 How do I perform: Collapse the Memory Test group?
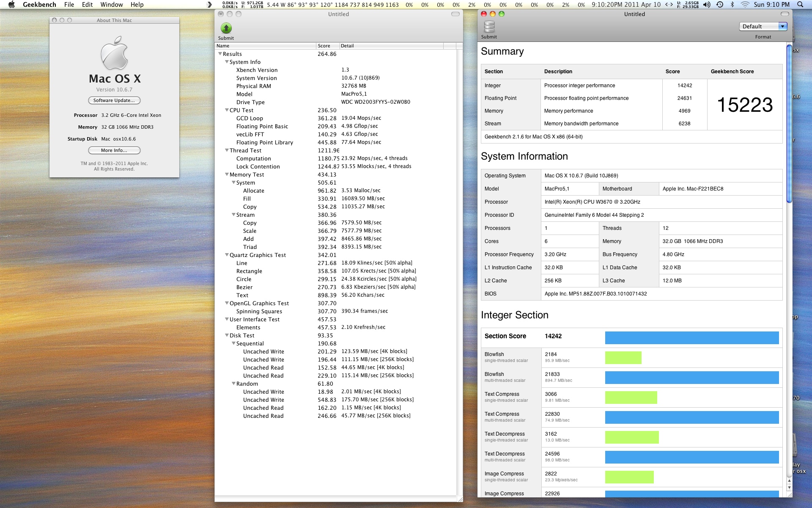227,174
